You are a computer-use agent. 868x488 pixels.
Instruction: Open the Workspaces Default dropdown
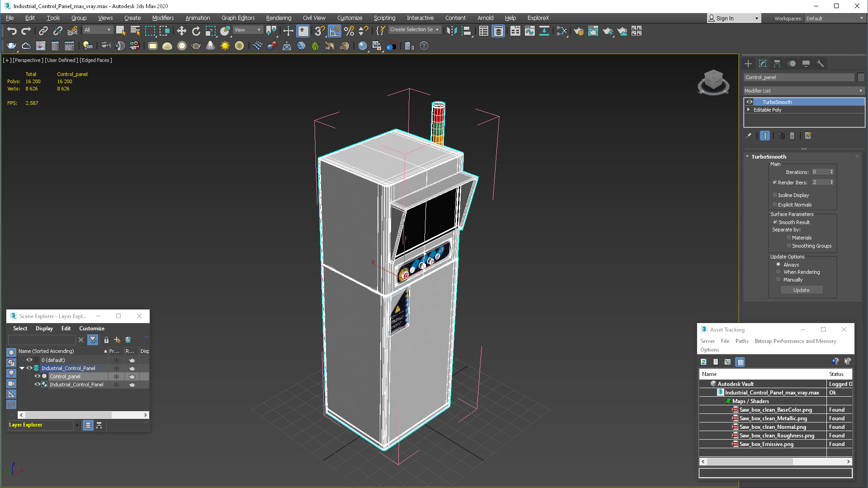pos(835,18)
